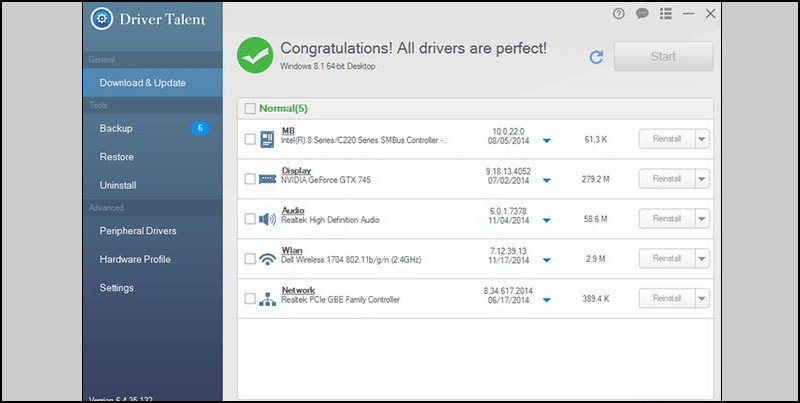Expand version dropdown for Network driver 8.34.617.2014
The width and height of the screenshot is (800, 403).
[x=547, y=300]
